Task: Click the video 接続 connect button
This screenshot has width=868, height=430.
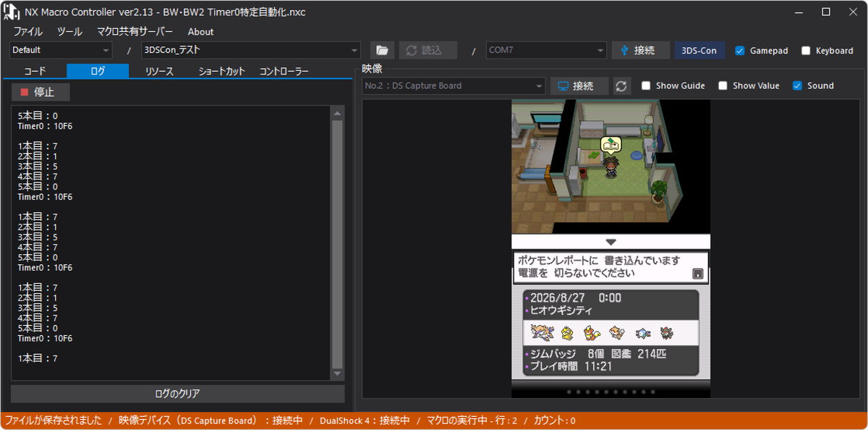Action: click(579, 85)
